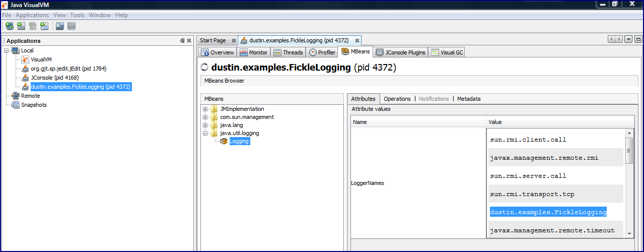Open the View menu

pos(59,15)
